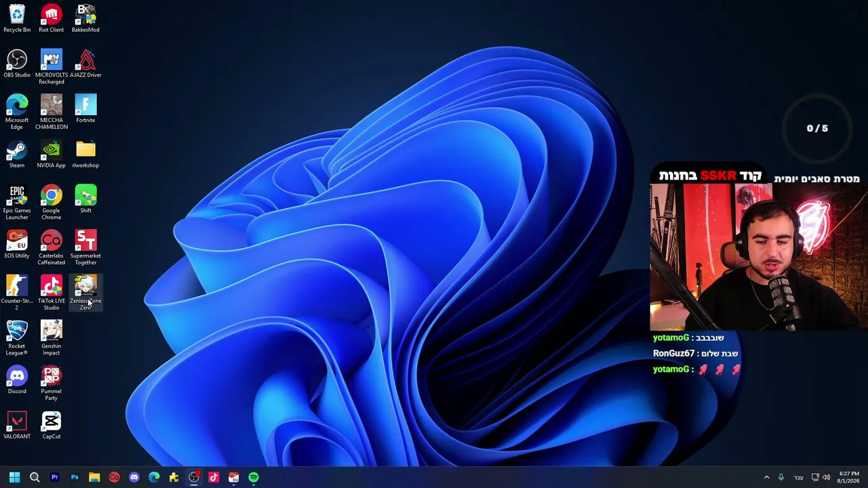
Task: Click the VALORANT desktop shortcut
Action: 17,426
